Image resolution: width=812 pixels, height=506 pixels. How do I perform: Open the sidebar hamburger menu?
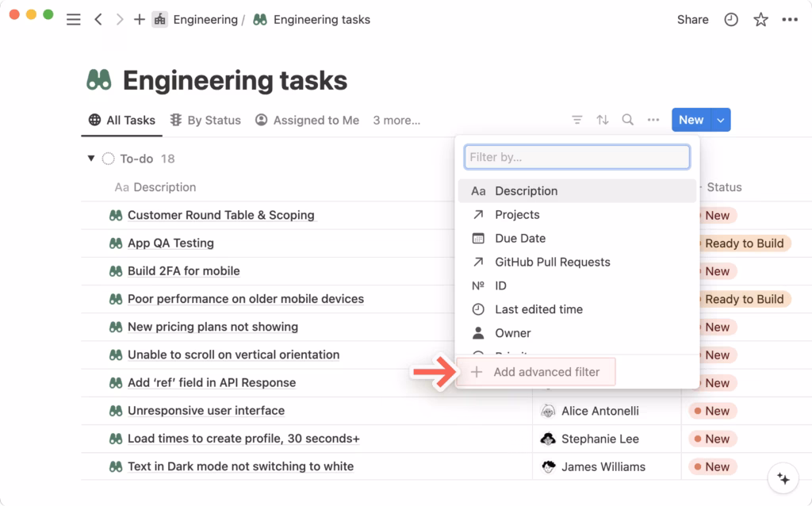(x=73, y=20)
